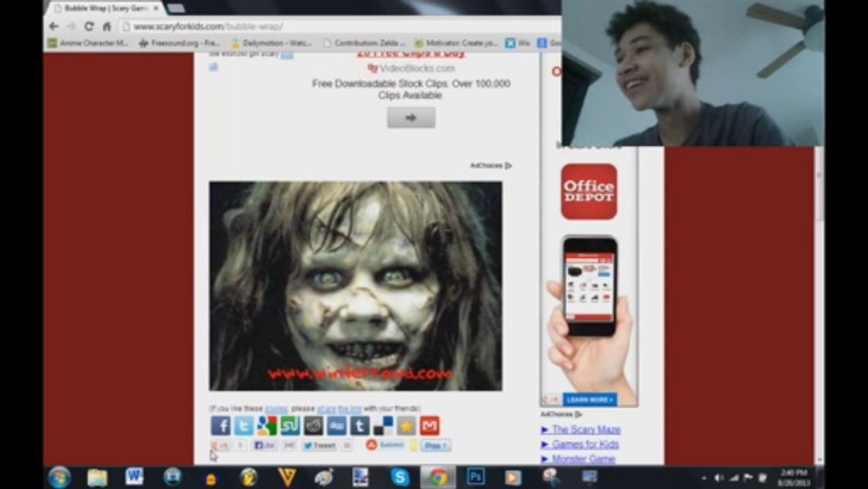Open Photoshop from the taskbar
This screenshot has width=868, height=489.
(x=476, y=477)
